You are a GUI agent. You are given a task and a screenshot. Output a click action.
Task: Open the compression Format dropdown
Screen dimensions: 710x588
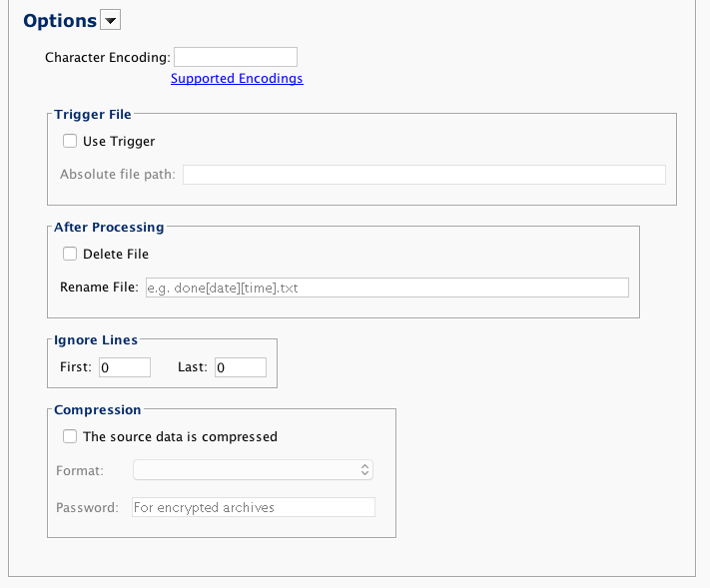[254, 469]
